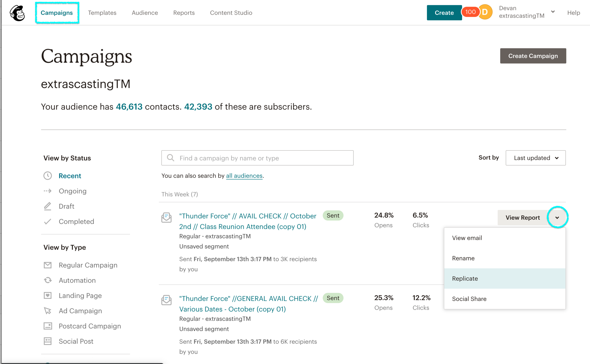Filter by Automation type

77,280
